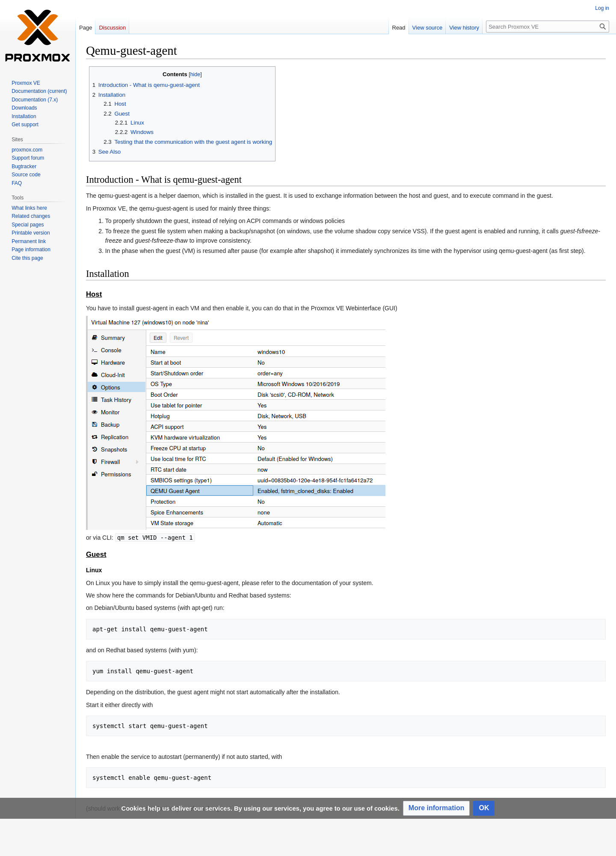Click the Options gear icon
The image size is (616, 856).
tap(95, 387)
